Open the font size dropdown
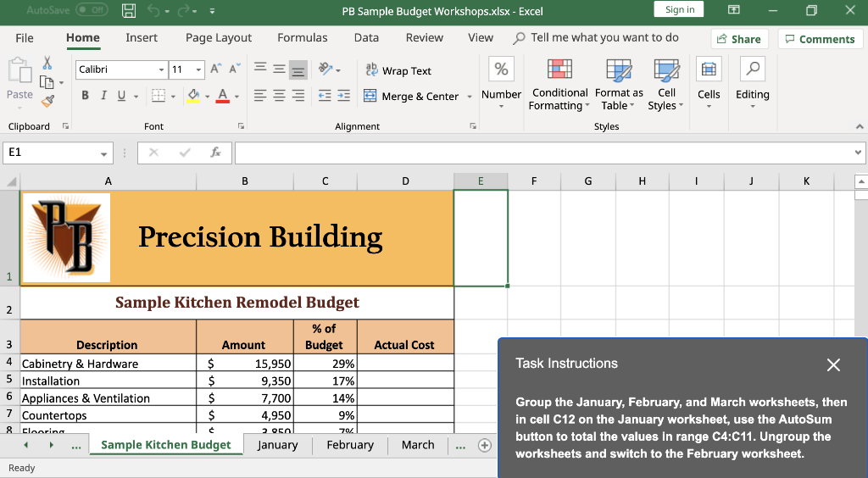This screenshot has height=478, width=868. point(198,69)
